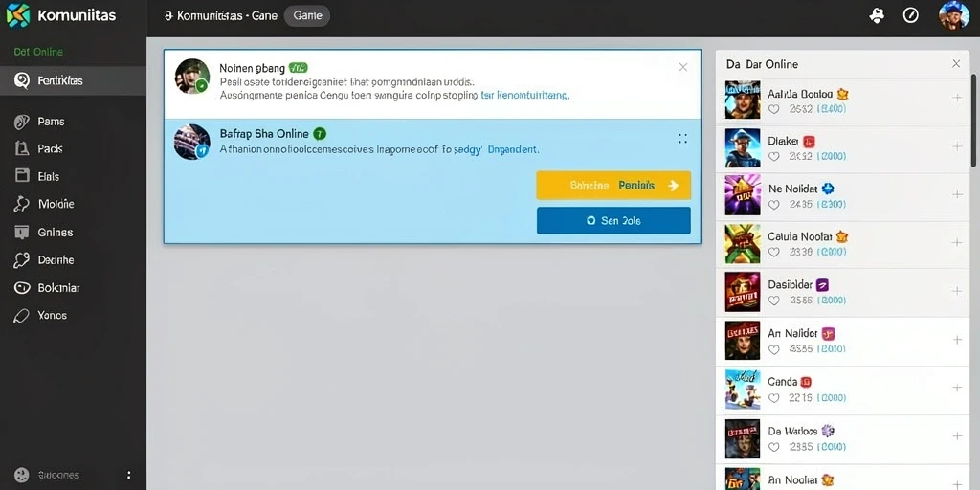Open the Caluia Noolar game thumbnail
The image size is (980, 490).
click(x=743, y=244)
